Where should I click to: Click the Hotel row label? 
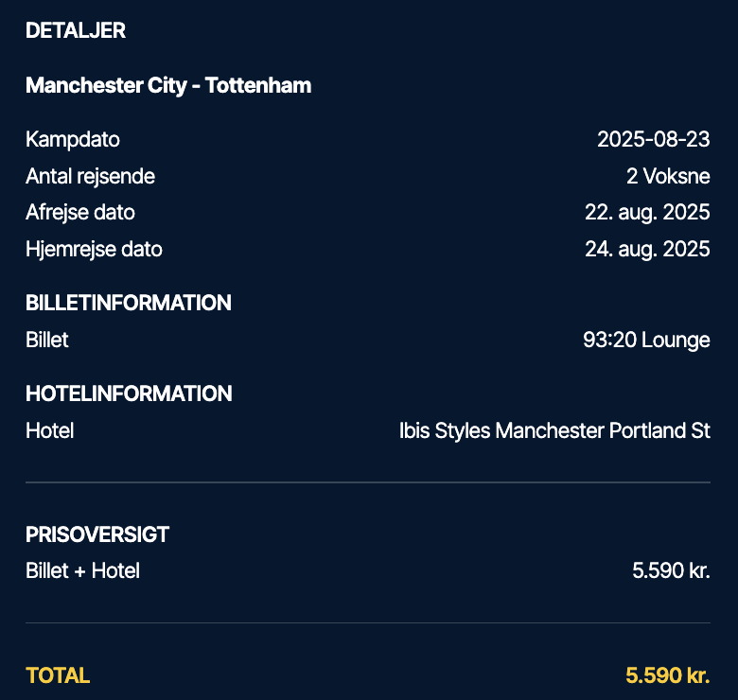[x=50, y=430]
